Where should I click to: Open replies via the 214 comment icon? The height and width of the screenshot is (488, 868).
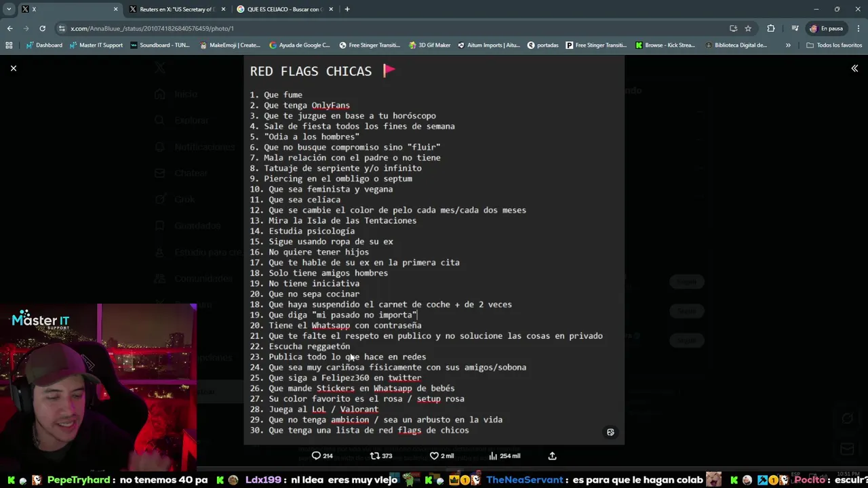pyautogui.click(x=322, y=455)
